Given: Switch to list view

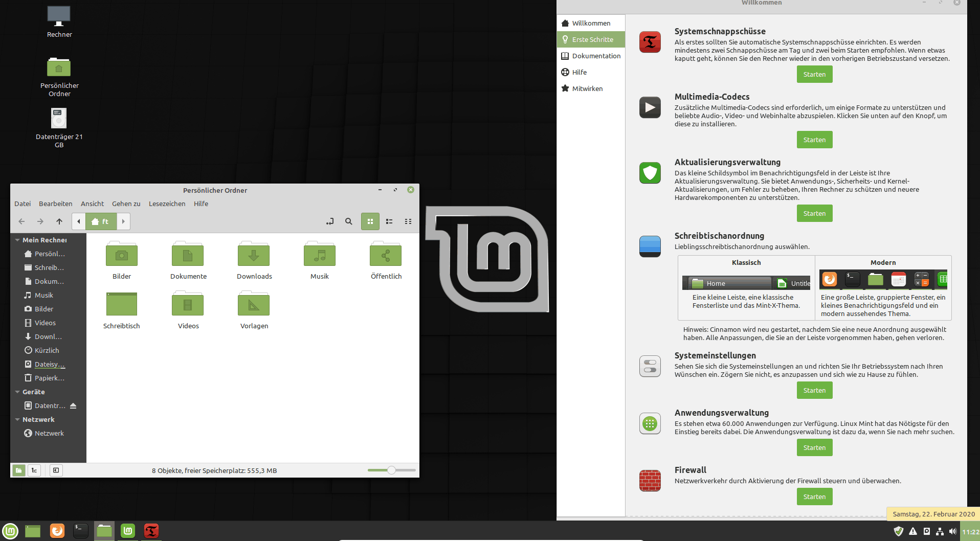Looking at the screenshot, I should click(389, 221).
